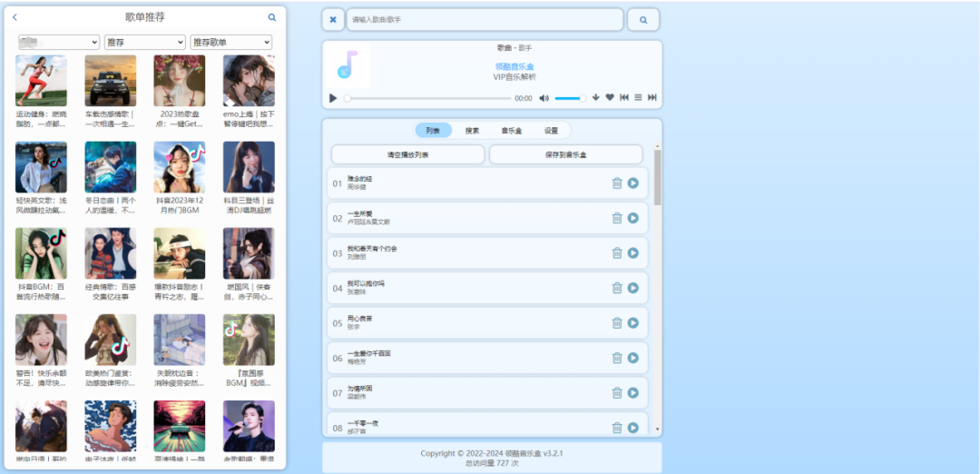Favorite the current song with heart icon
Screen dimensions: 980x474
tap(610, 97)
